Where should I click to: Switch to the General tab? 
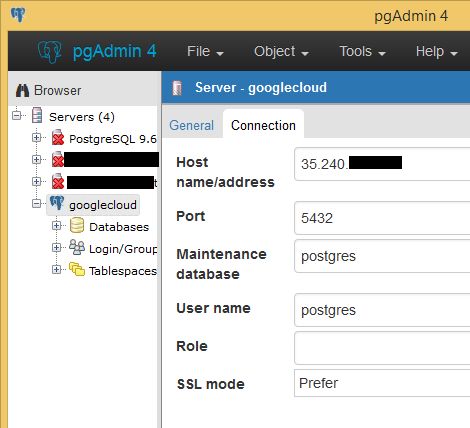point(192,126)
